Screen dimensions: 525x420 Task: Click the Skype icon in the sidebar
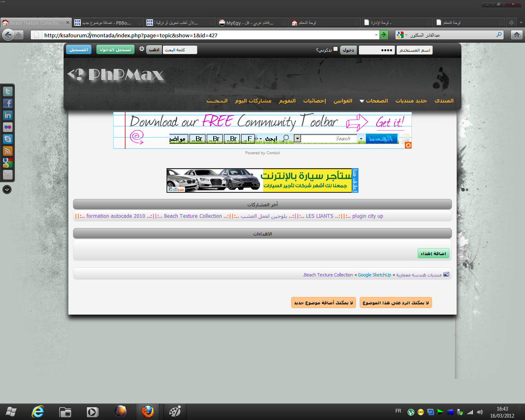[x=8, y=139]
